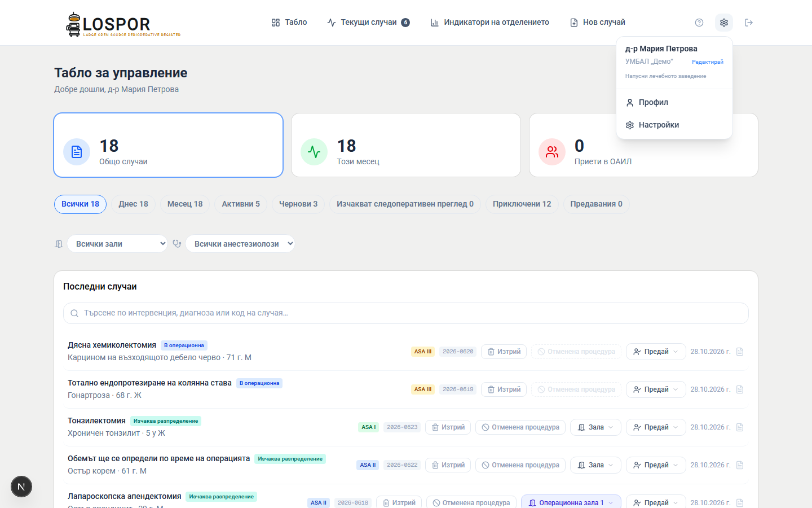
Task: Select the Предавания 0 filter tab
Action: 596,204
